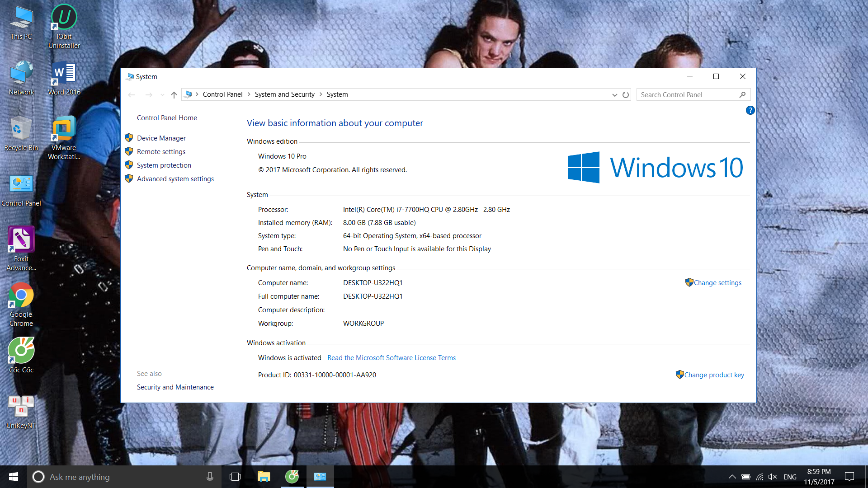868x488 pixels.
Task: Open Device Manager link
Action: 161,138
